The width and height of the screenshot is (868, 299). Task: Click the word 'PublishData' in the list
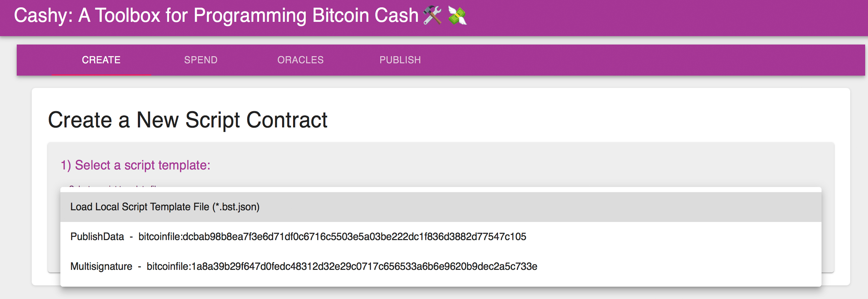click(x=97, y=236)
